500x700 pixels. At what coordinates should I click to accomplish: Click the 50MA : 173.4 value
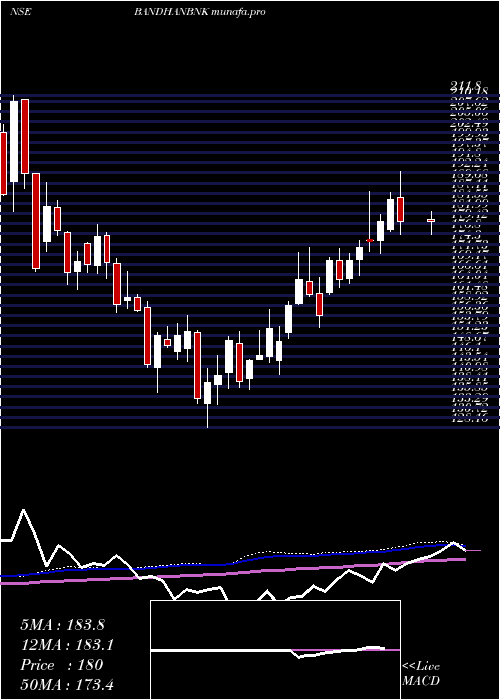coord(68,685)
